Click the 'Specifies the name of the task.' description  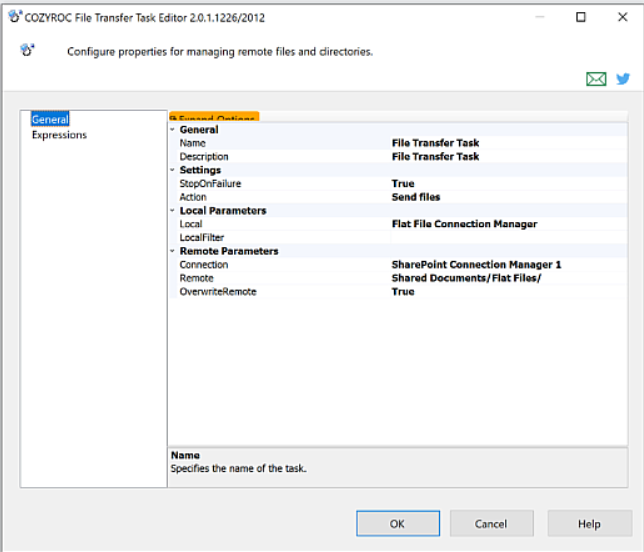(x=239, y=469)
